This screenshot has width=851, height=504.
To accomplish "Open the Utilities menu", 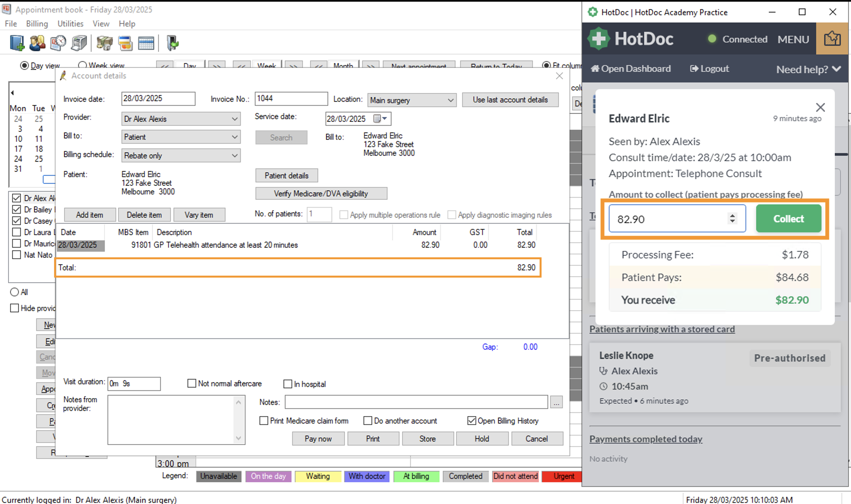I will point(70,24).
